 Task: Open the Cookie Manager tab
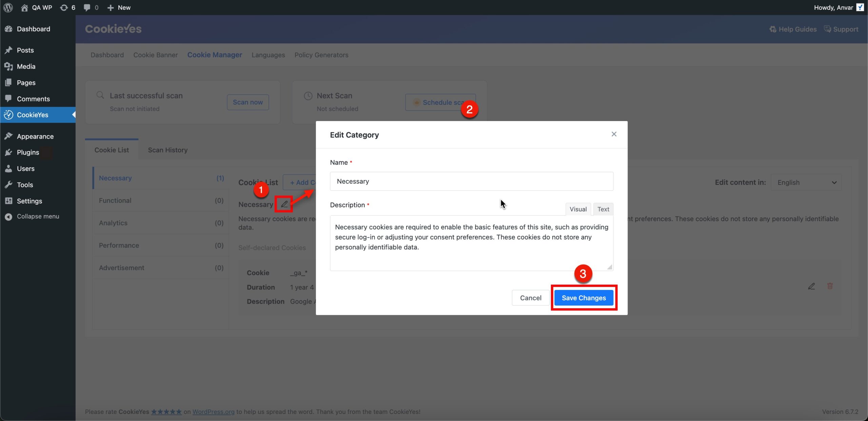click(x=215, y=55)
